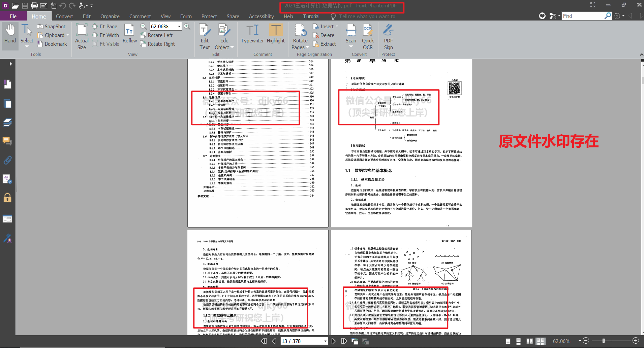Switch to the Protect tab
This screenshot has height=348, width=644.
(209, 16)
